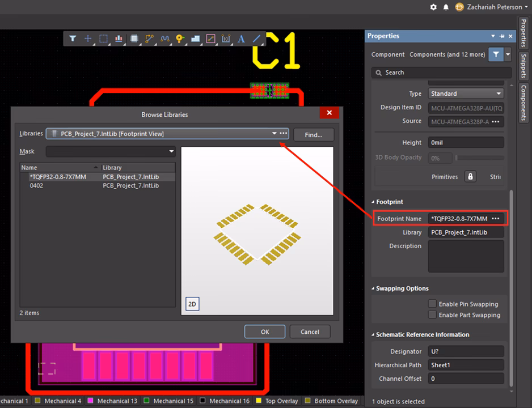532x408 pixels.
Task: Enable Pin Swapping checkbox
Action: coord(433,304)
